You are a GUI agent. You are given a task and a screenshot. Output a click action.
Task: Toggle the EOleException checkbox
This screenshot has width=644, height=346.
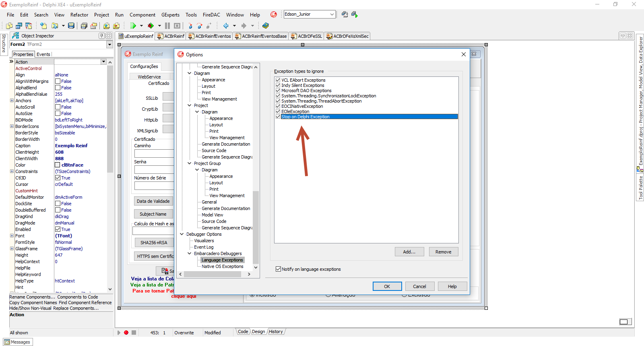(x=278, y=111)
